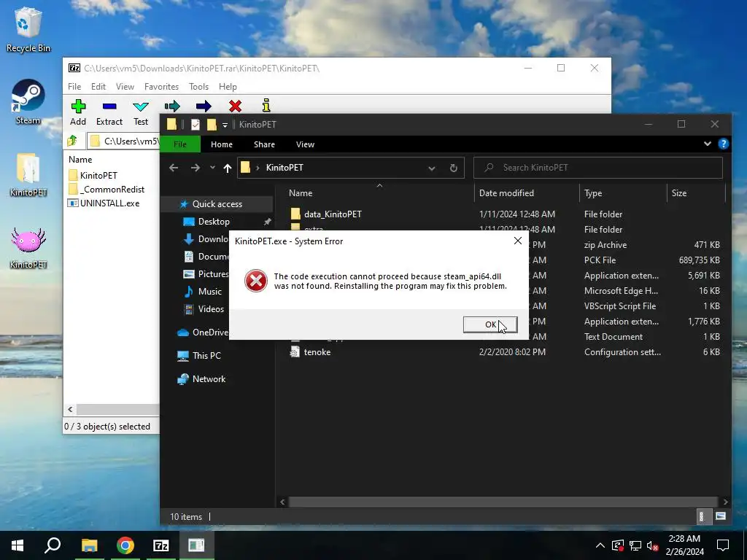This screenshot has width=747, height=560.
Task: Select the Steam desktop shortcut
Action: tap(28, 102)
